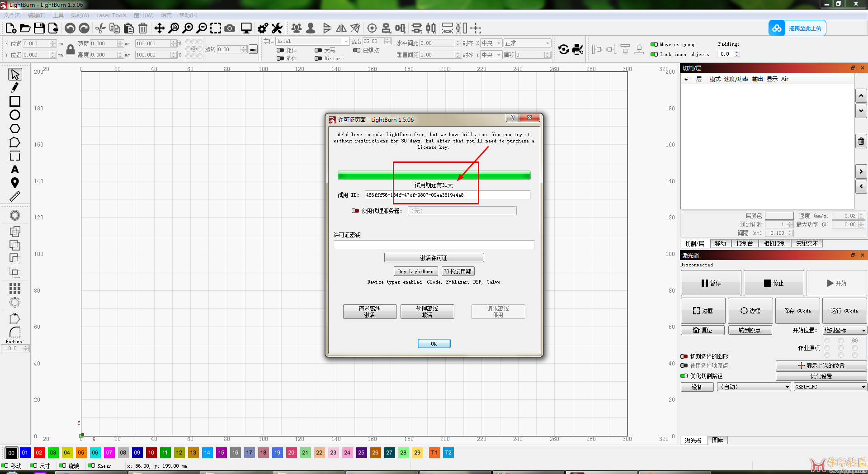868x474 pixels.
Task: Click the Pan move arrows icon
Action: pyautogui.click(x=160, y=28)
